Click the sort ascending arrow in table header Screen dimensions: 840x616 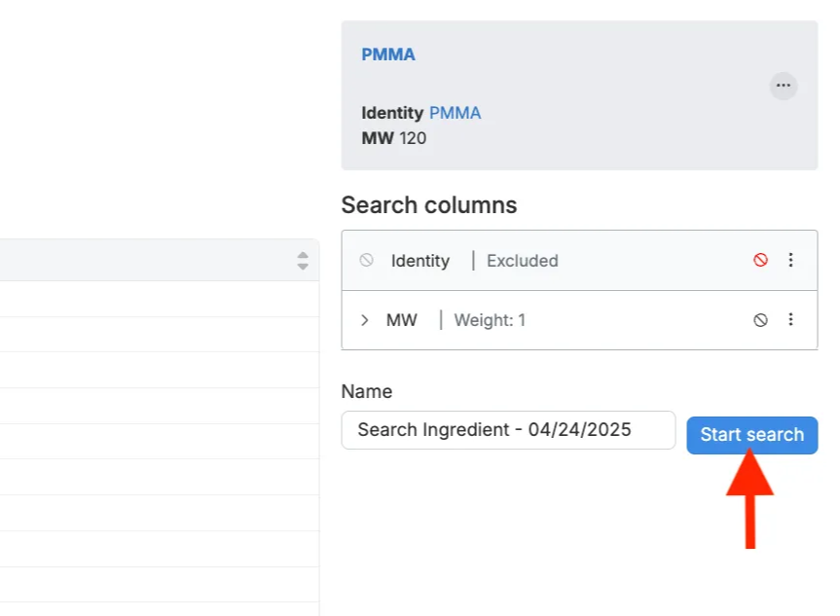pos(303,255)
